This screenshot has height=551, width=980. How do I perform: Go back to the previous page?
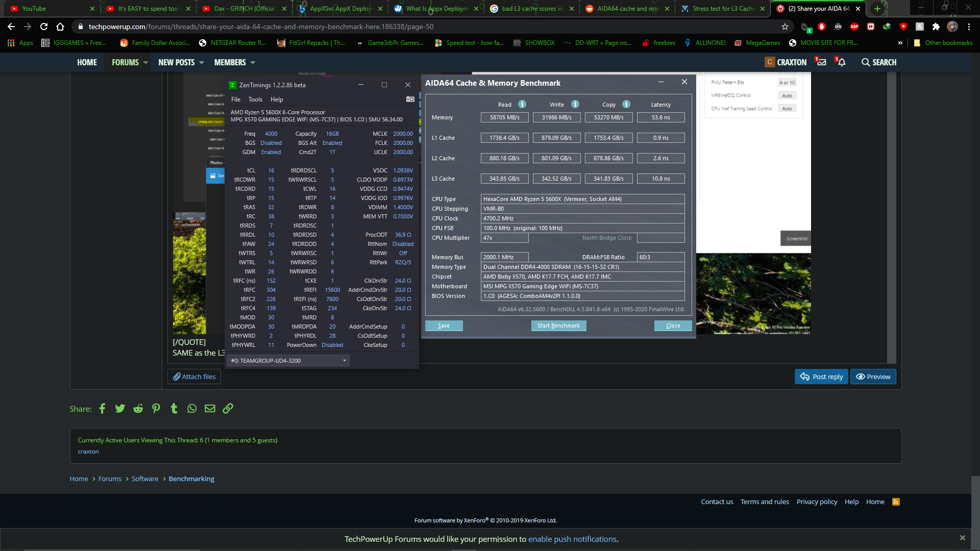[11, 27]
